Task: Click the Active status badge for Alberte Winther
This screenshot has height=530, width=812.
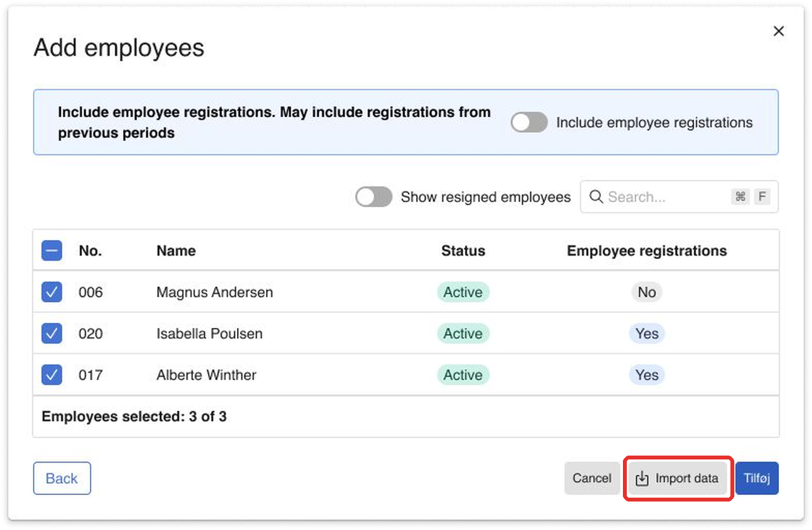Action: pyautogui.click(x=463, y=375)
